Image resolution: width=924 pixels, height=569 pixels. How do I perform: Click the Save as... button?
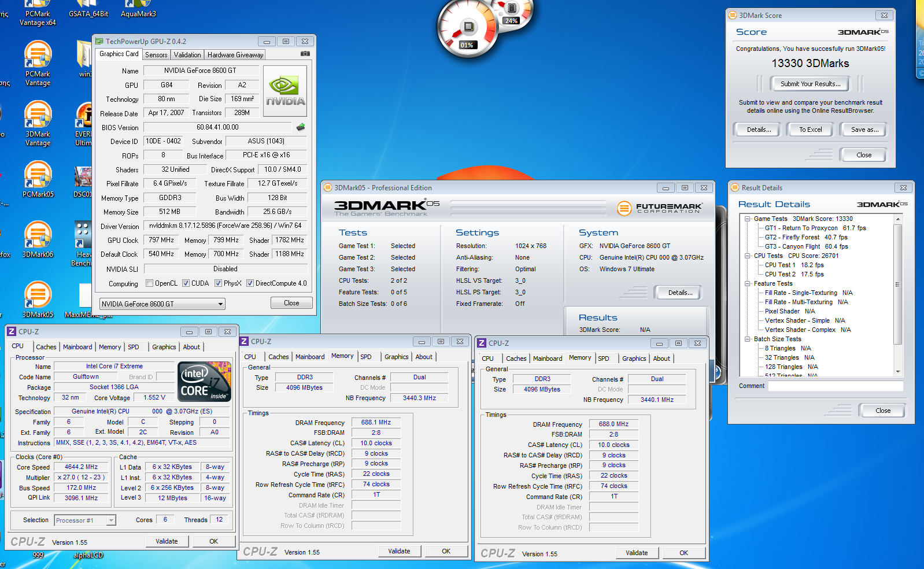pyautogui.click(x=864, y=130)
